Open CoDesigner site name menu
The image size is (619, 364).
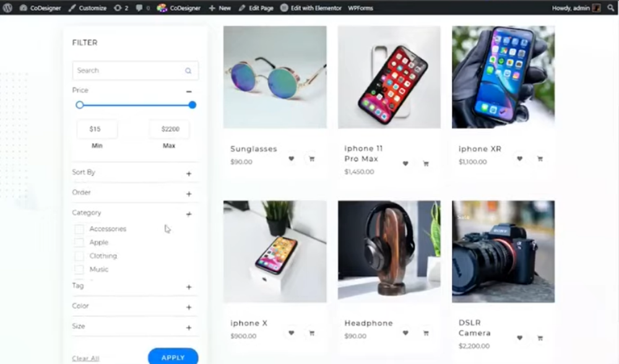point(40,8)
